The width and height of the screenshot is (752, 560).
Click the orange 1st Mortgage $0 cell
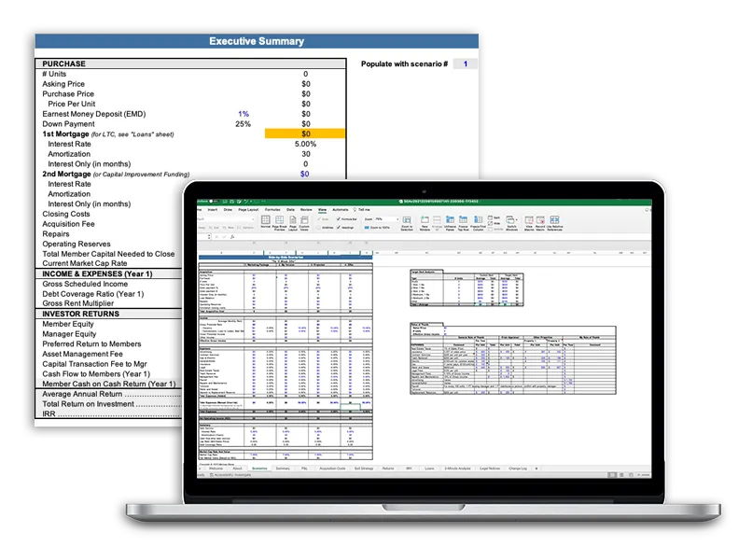[x=305, y=133]
